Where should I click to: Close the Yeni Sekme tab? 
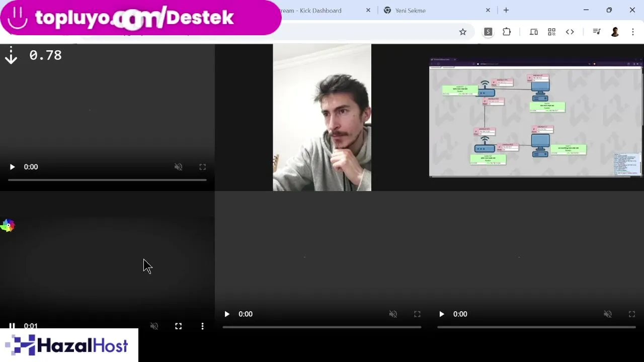[x=488, y=10]
